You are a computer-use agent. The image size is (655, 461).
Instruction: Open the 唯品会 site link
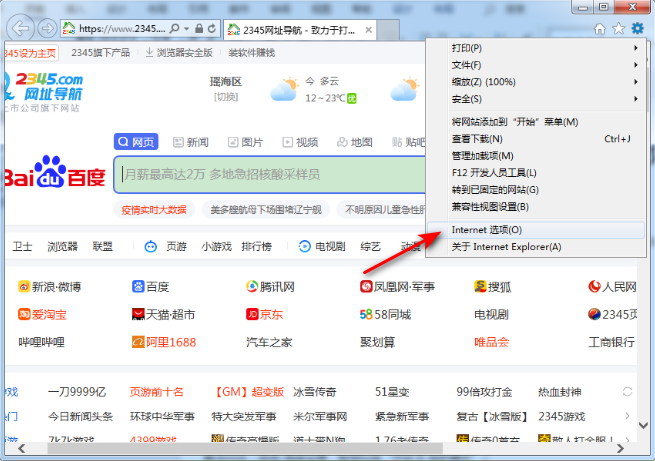click(492, 342)
